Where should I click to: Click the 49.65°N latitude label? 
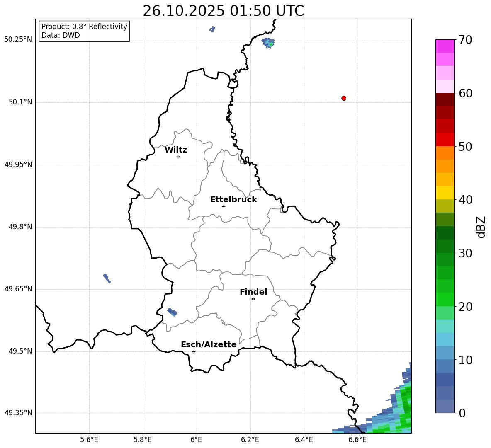[x=18, y=289]
